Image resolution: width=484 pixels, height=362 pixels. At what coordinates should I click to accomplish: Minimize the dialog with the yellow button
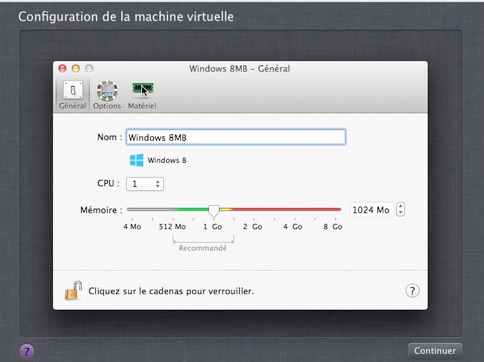pyautogui.click(x=76, y=68)
